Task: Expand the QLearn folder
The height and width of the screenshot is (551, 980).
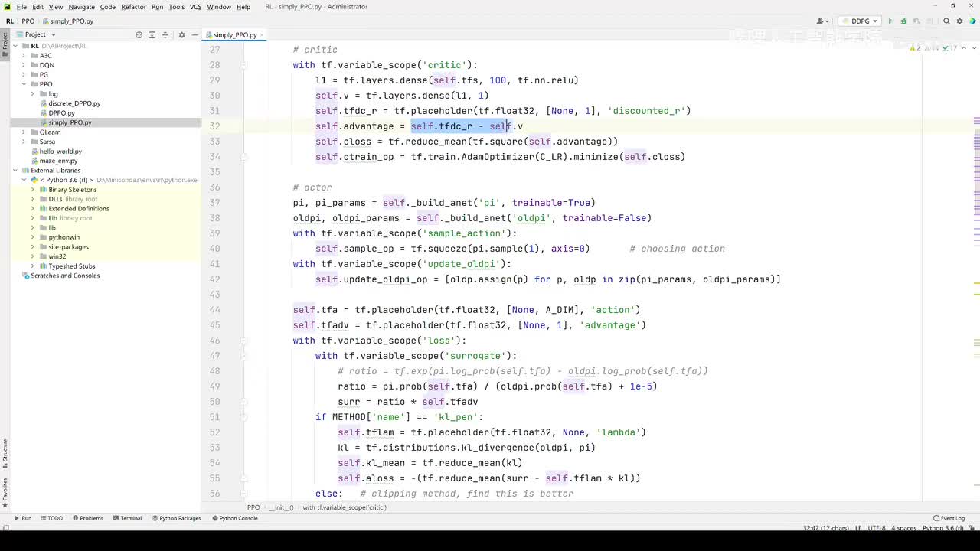Action: pyautogui.click(x=24, y=132)
